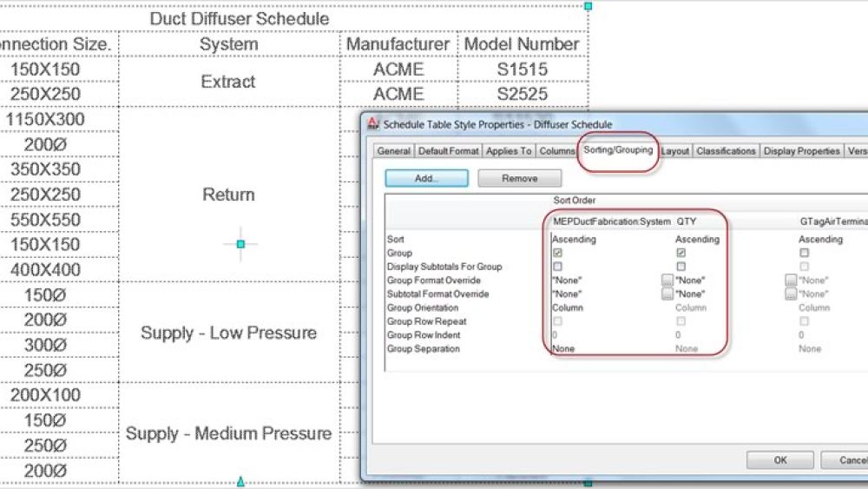Open Group Orientation value under QTY column
The image size is (868, 489).
click(x=691, y=307)
